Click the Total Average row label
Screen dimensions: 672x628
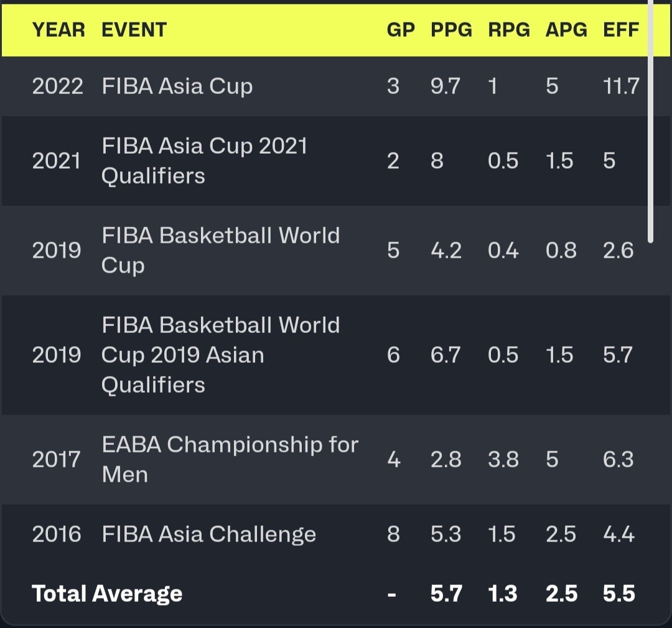click(x=107, y=593)
